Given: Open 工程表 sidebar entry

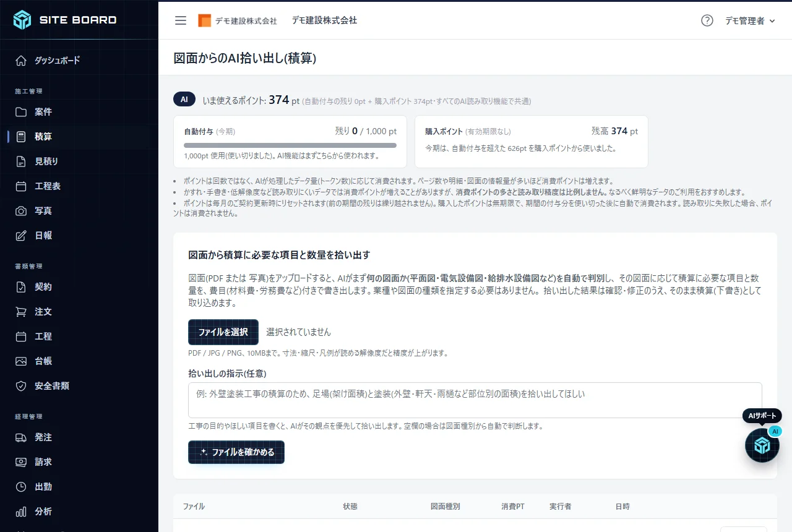Looking at the screenshot, I should click(79, 186).
